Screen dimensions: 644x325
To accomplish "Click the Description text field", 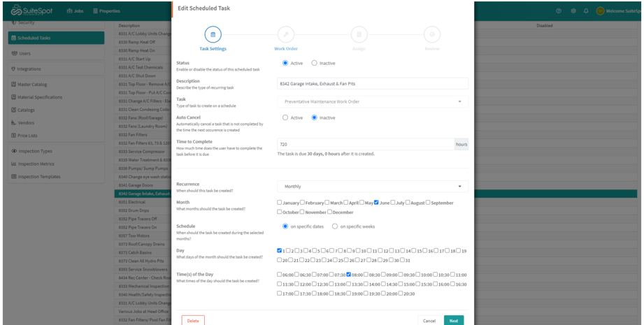I will (373, 84).
